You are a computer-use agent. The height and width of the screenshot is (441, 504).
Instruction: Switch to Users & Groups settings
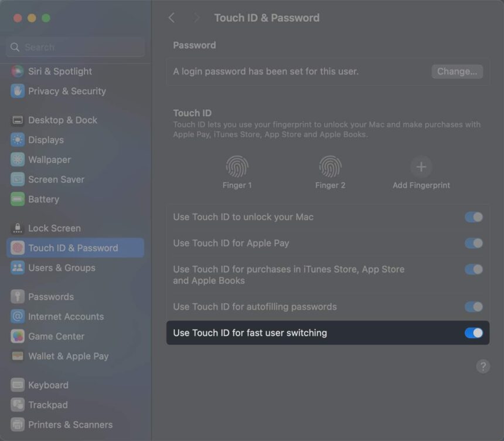pos(62,267)
